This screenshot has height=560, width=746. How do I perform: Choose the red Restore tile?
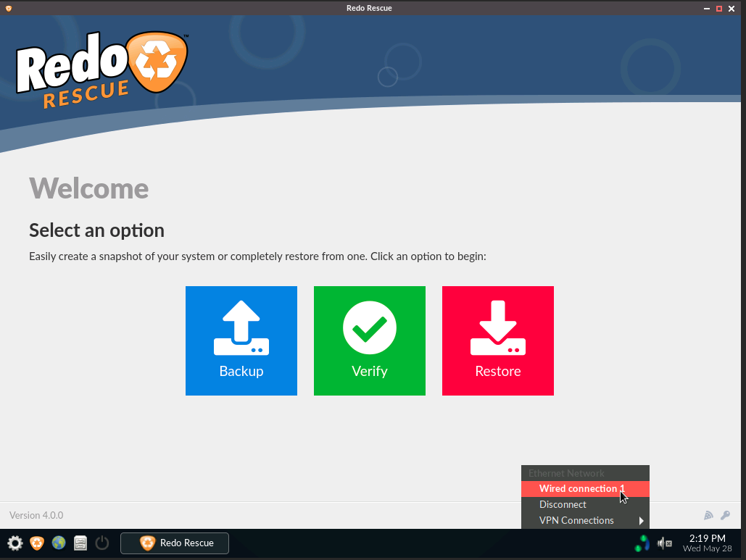click(498, 340)
